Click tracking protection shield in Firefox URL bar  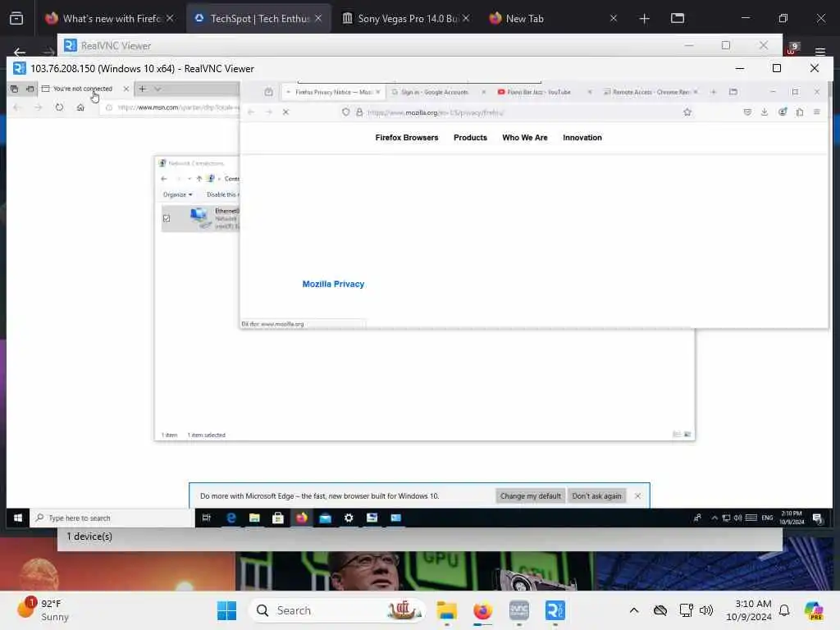[345, 112]
